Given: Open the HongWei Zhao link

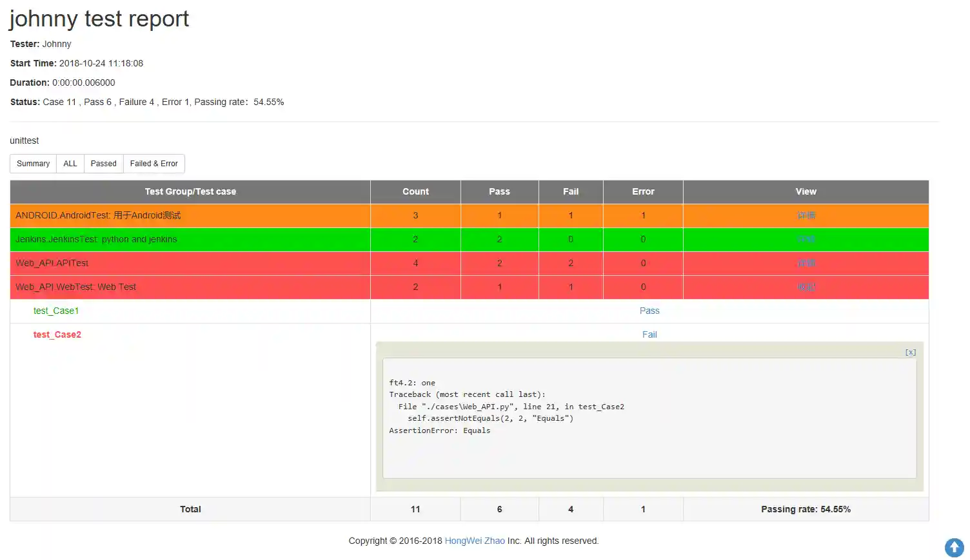Looking at the screenshot, I should [x=475, y=541].
